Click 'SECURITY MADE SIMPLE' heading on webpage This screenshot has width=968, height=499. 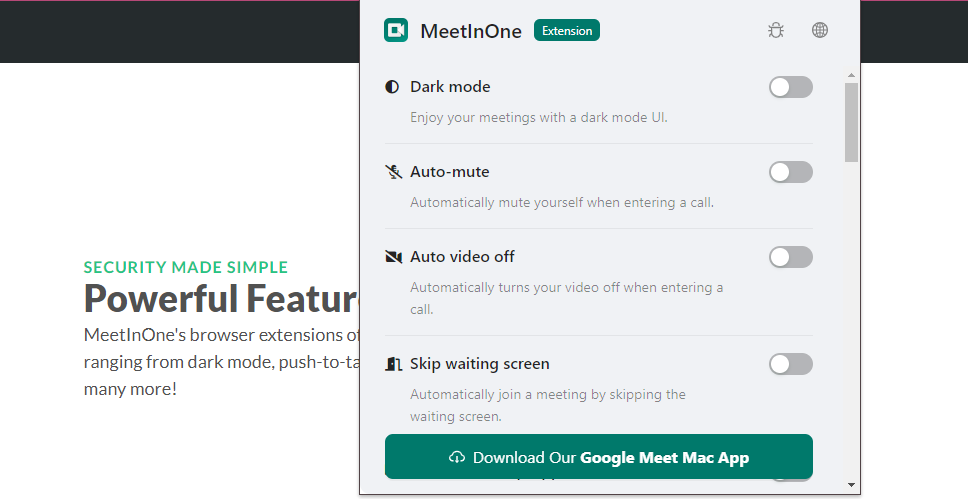point(186,267)
